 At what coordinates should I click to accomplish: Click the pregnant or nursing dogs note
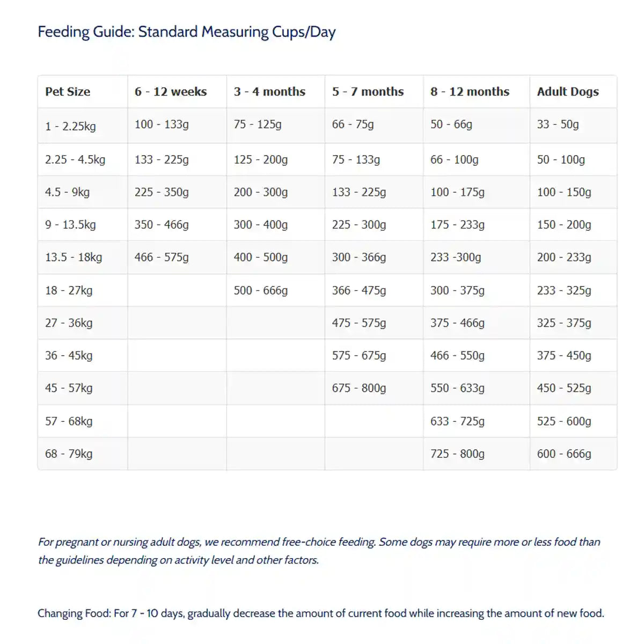point(319,551)
